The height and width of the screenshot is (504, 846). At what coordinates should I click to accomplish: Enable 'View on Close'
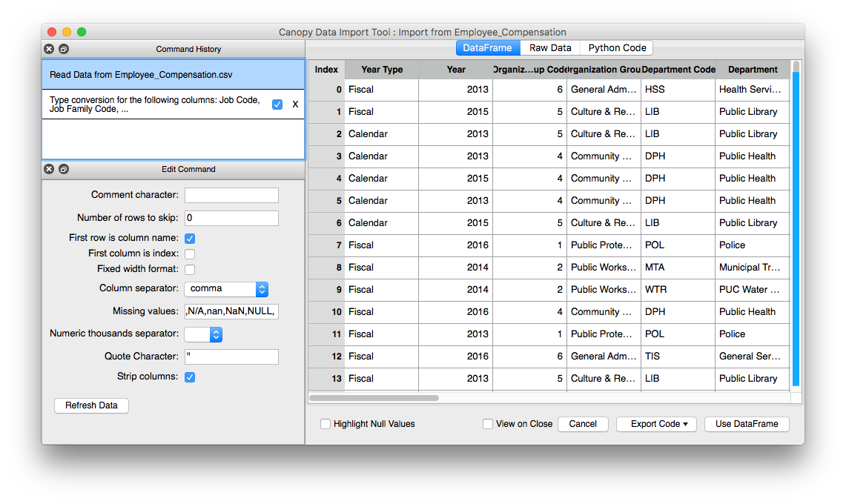point(488,424)
